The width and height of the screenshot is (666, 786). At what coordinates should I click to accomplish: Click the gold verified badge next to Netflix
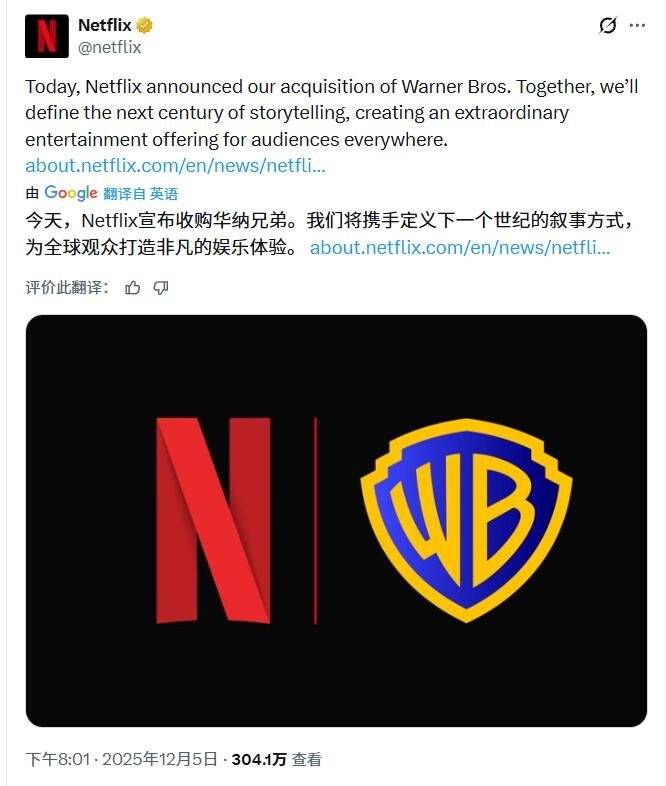click(144, 25)
